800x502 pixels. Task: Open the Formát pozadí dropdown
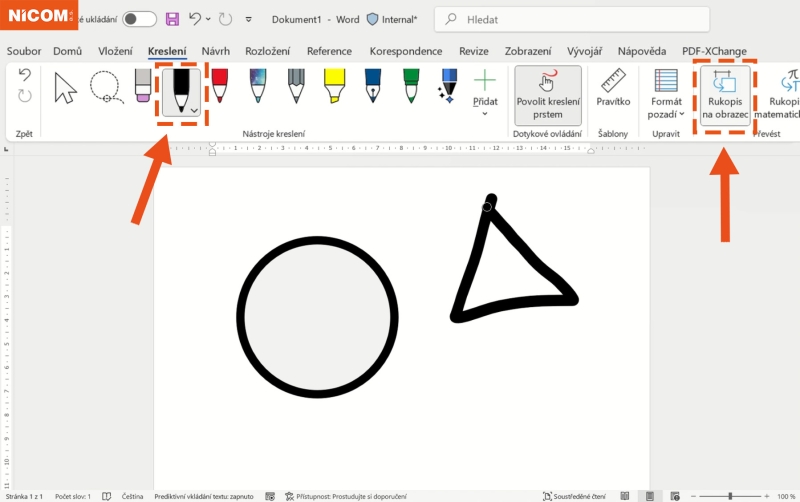[666, 95]
